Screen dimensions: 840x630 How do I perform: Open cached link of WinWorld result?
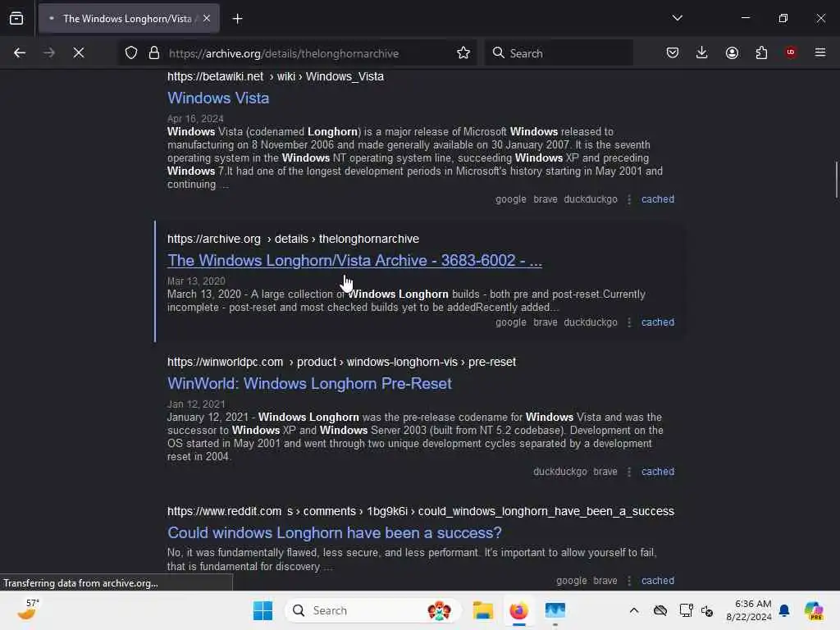658,472
